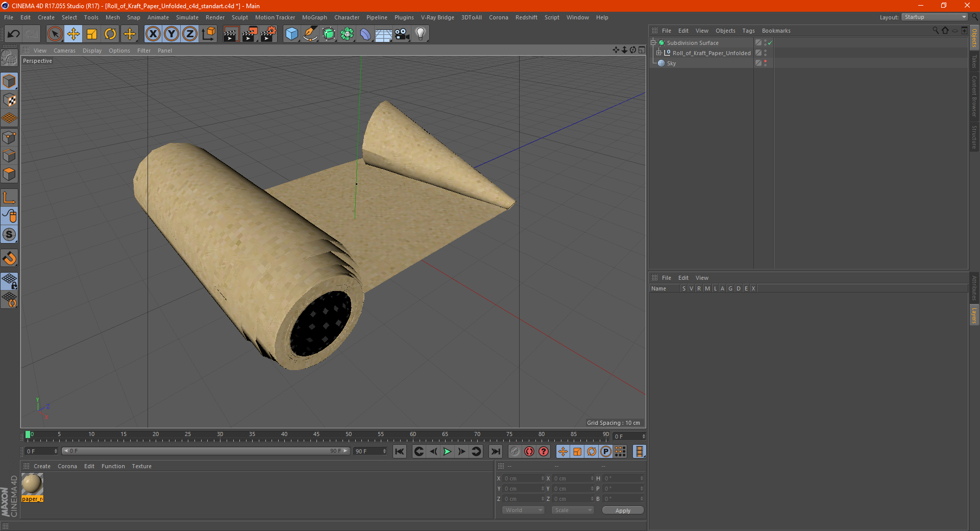Activate the Rotate tool
Image resolution: width=980 pixels, height=531 pixels.
pyautogui.click(x=110, y=34)
